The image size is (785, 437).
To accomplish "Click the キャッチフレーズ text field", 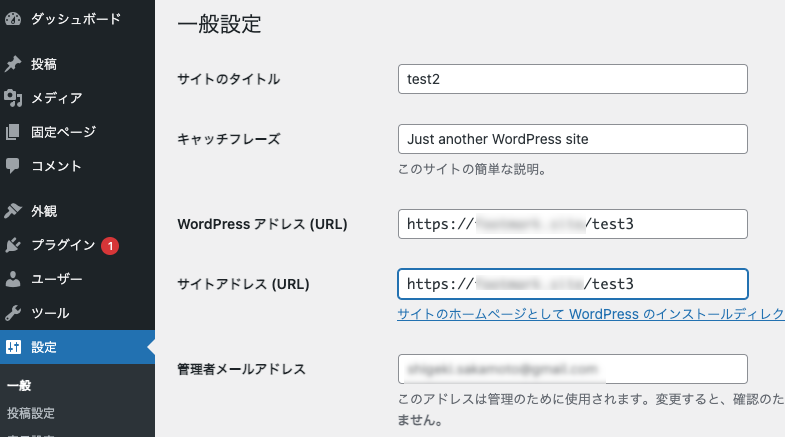I will pos(572,139).
